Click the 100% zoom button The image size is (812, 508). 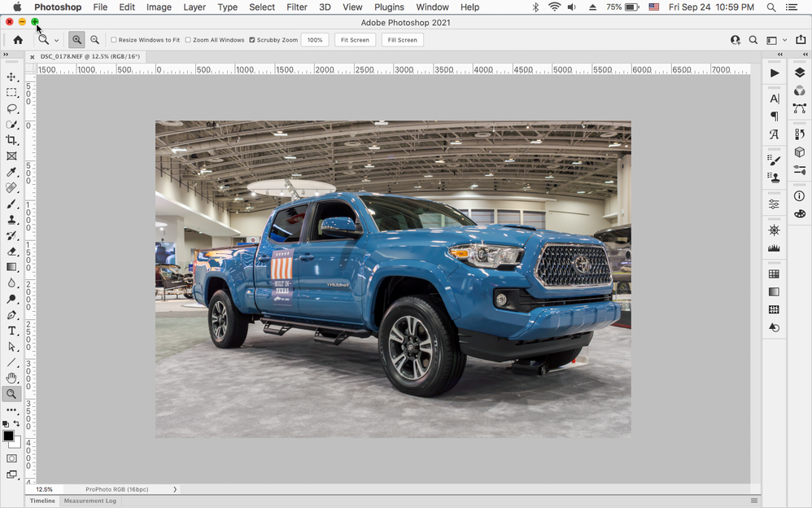[315, 40]
